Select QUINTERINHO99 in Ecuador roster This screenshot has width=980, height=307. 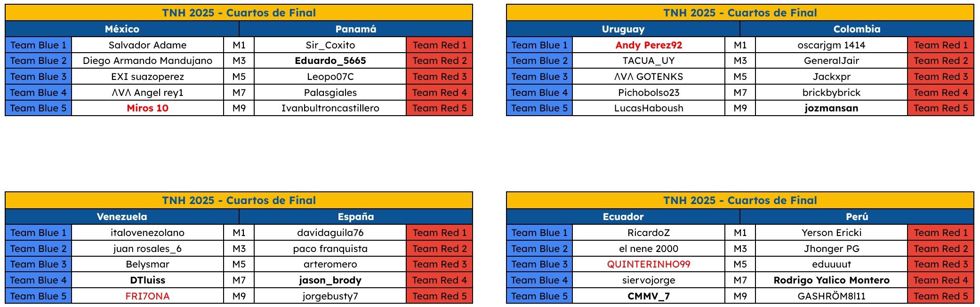pyautogui.click(x=649, y=264)
